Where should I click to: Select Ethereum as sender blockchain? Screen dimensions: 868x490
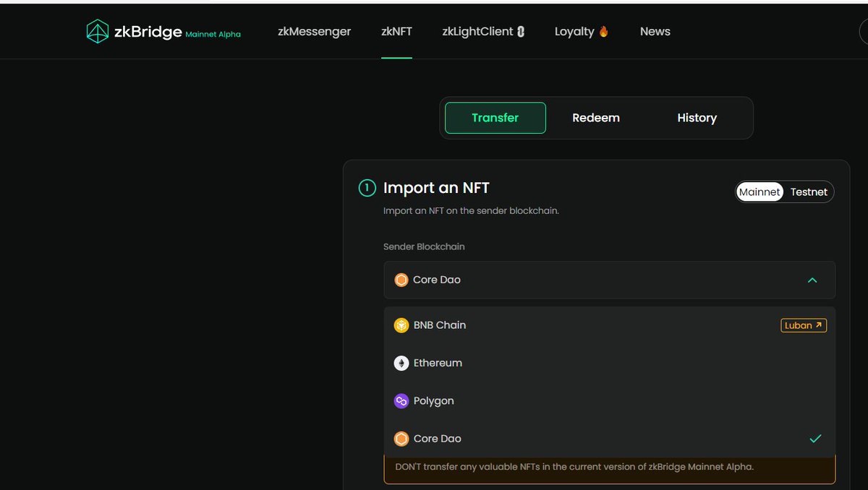point(610,363)
